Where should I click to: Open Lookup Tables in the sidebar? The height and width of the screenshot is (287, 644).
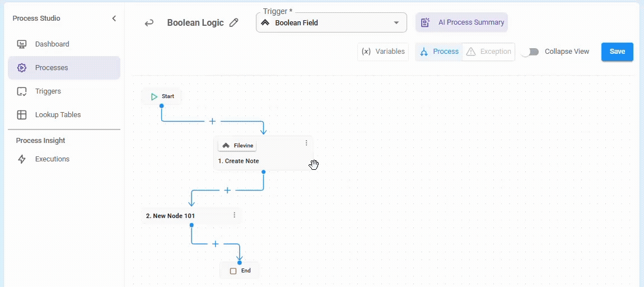58,115
